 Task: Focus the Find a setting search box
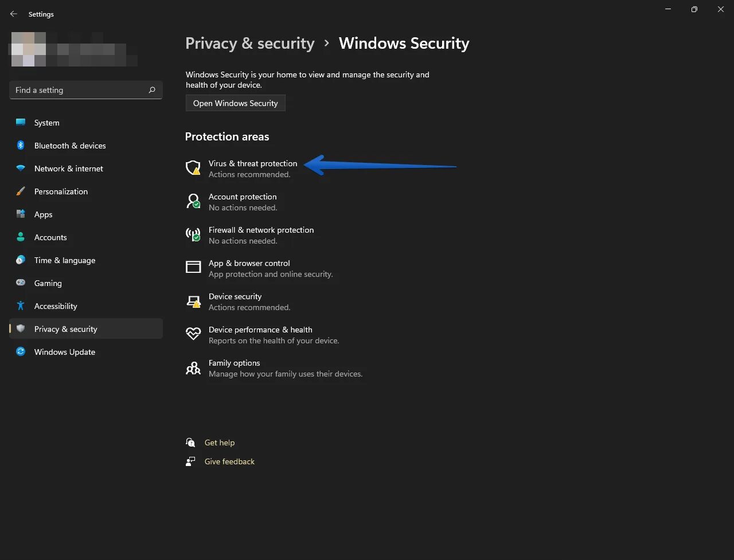click(x=86, y=90)
